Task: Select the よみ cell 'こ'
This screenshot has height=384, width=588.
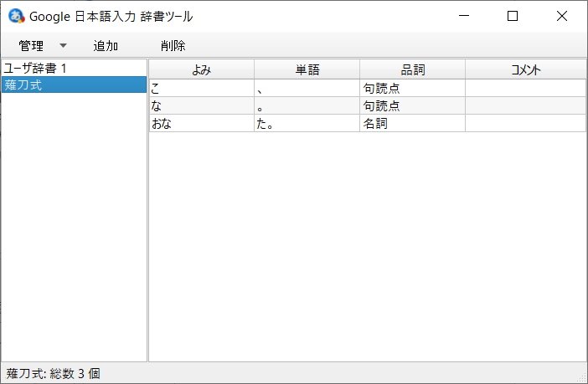Action: click(202, 89)
